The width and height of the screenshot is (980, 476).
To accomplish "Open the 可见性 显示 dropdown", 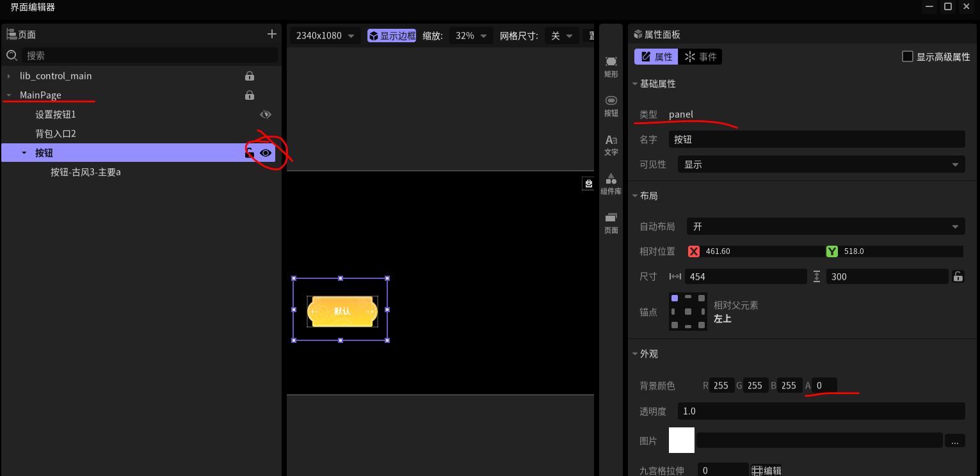I will pyautogui.click(x=821, y=164).
